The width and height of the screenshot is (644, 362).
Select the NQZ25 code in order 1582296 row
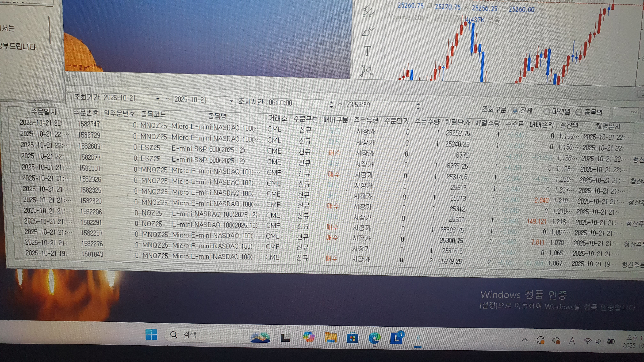click(x=152, y=213)
